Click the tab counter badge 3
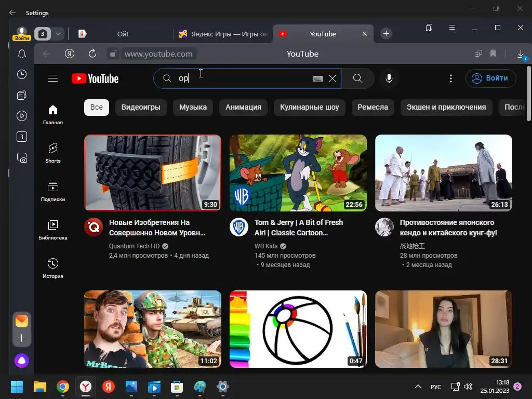The height and width of the screenshot is (399, 532). tap(43, 34)
